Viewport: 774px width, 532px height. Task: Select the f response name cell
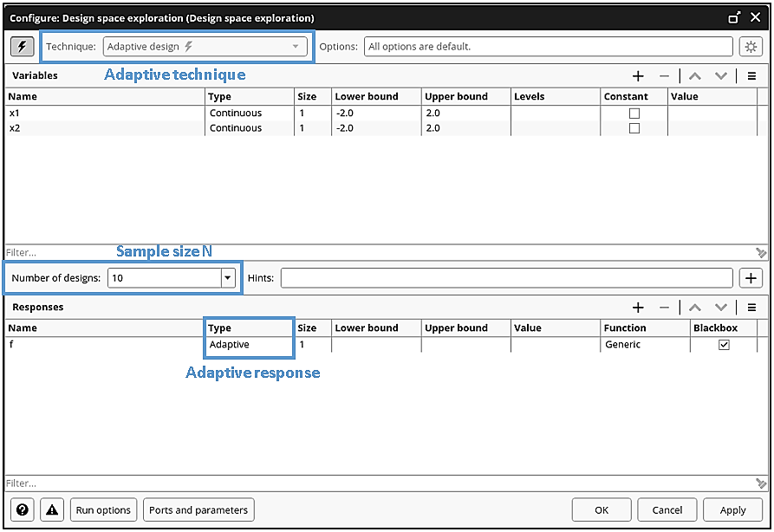105,345
